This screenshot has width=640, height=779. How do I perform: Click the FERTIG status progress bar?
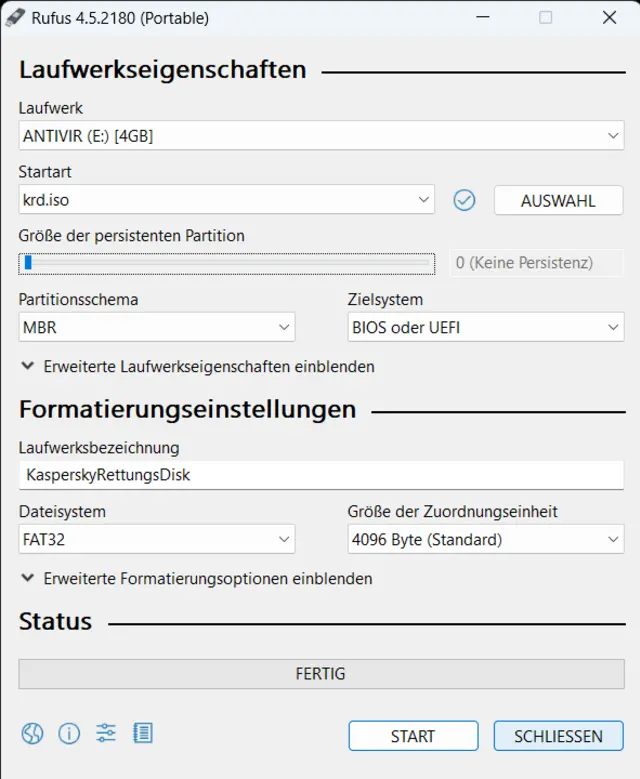coord(321,674)
